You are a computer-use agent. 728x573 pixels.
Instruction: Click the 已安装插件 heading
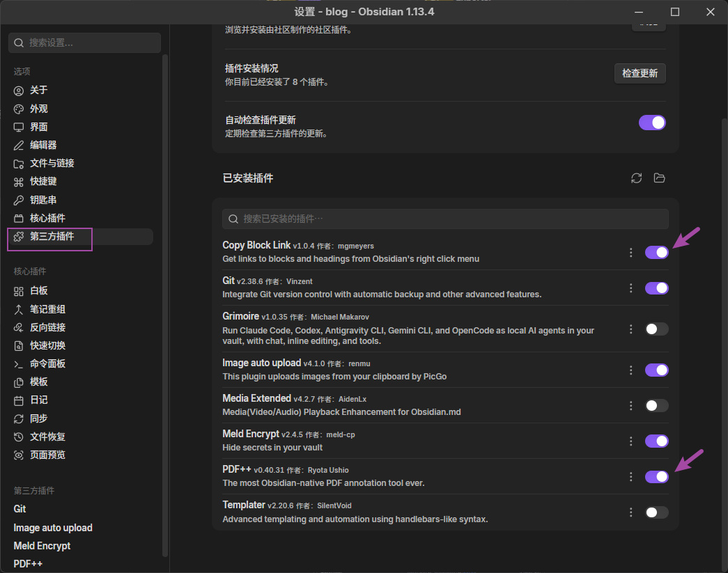[248, 178]
